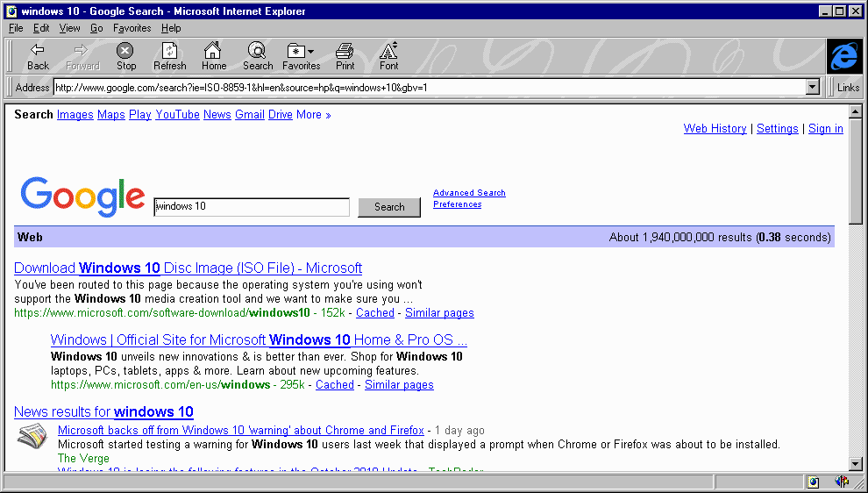Change text size with Font button

pos(388,56)
